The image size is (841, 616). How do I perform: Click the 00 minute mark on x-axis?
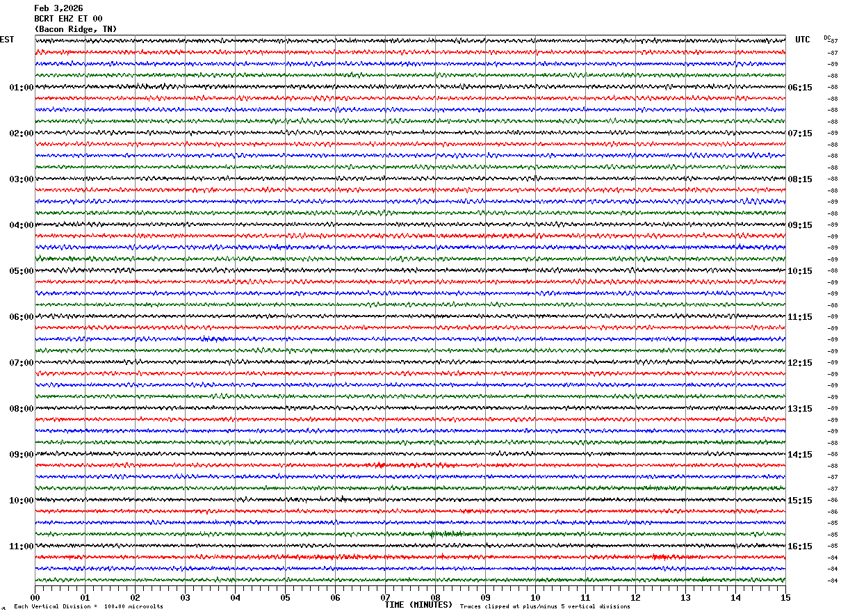coord(35,597)
